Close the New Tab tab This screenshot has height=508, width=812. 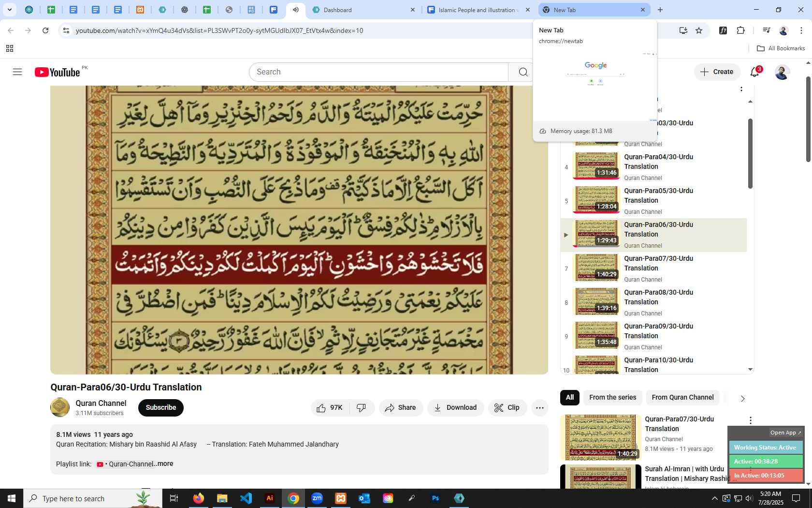click(643, 10)
